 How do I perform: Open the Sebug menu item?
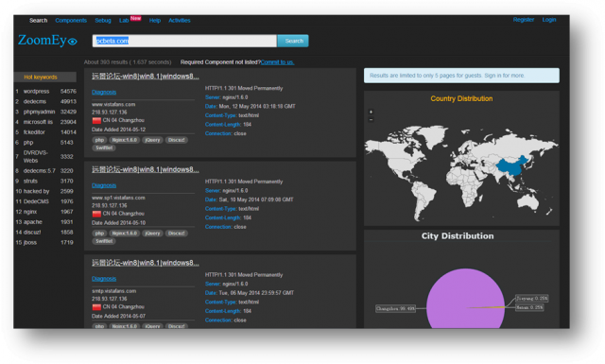[103, 21]
